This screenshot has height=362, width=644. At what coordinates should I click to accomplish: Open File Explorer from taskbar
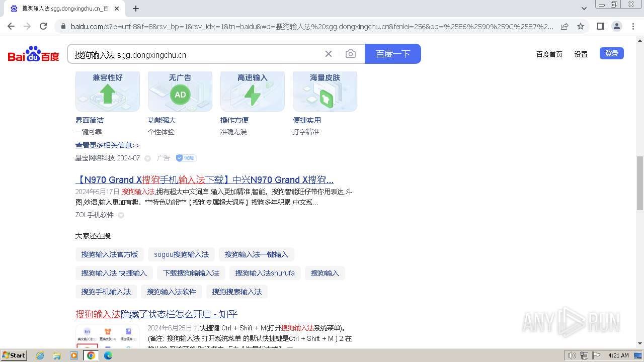(57, 355)
